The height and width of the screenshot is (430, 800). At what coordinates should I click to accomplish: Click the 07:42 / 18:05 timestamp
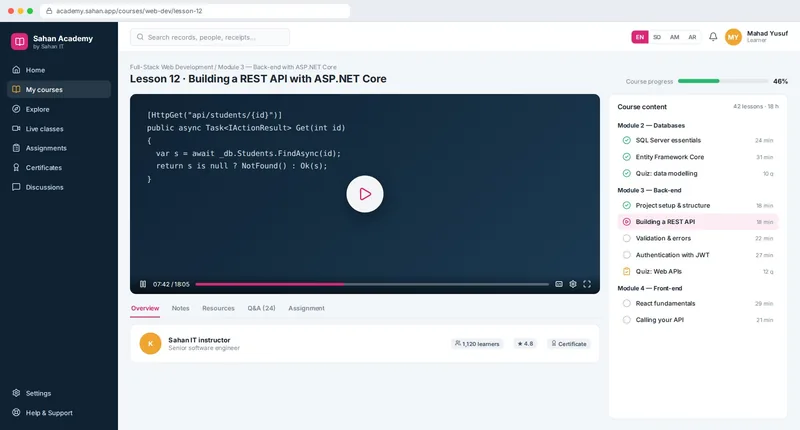pyautogui.click(x=171, y=284)
